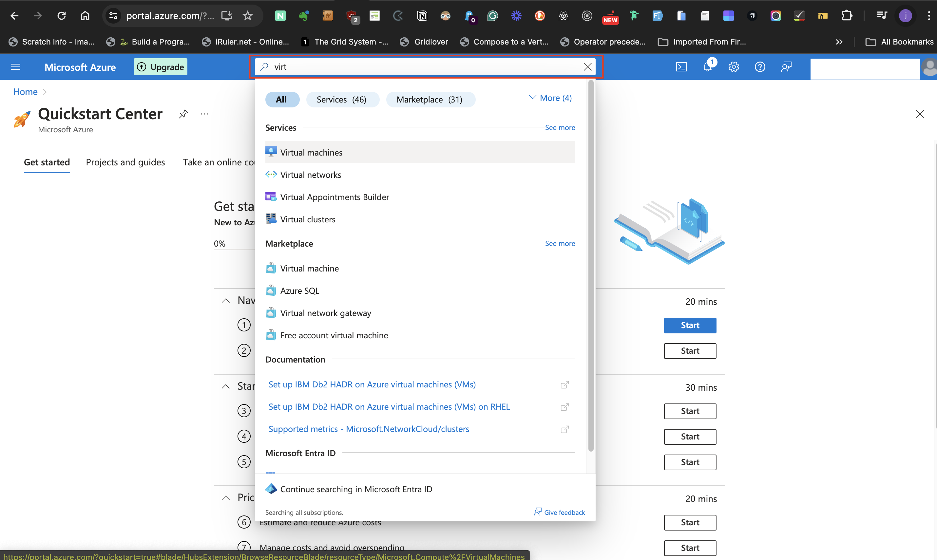Clear the search box with the X
The height and width of the screenshot is (560, 937).
(x=587, y=67)
